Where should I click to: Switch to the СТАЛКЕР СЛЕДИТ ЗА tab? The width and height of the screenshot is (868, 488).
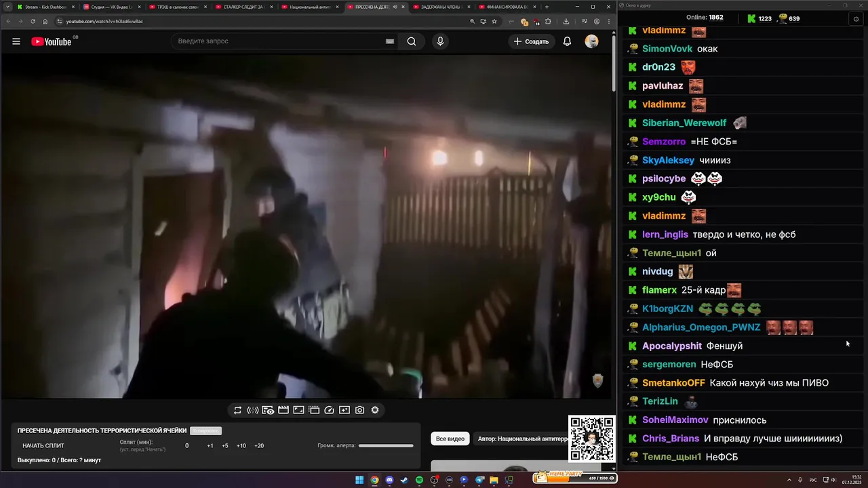pyautogui.click(x=243, y=7)
